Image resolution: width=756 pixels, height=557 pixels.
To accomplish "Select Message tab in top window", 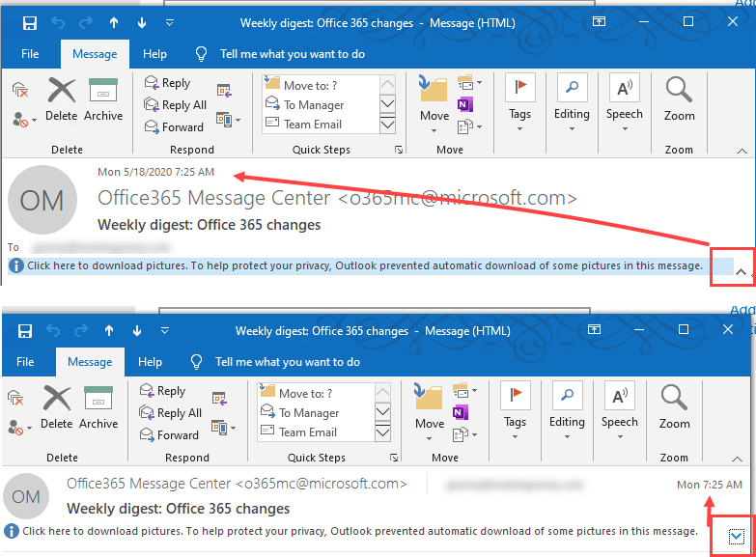I will (95, 54).
